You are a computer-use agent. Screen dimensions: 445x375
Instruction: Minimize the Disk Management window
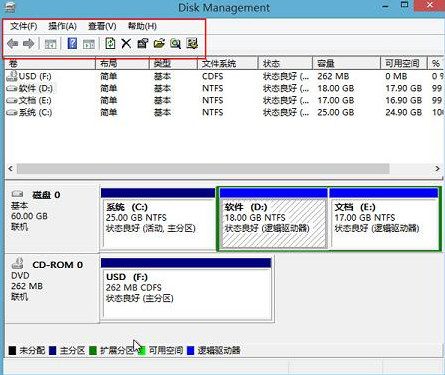(386, 6)
